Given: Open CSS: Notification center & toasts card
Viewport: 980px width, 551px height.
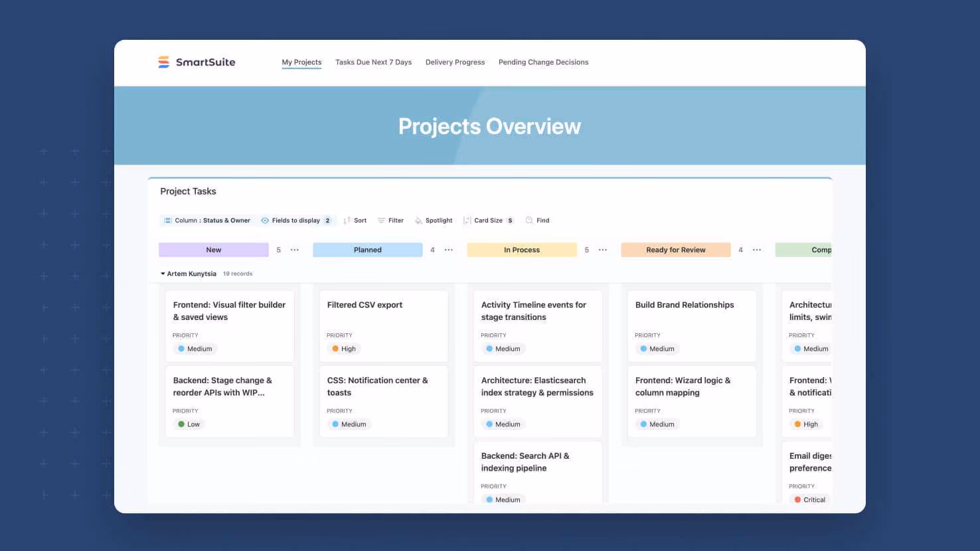Looking at the screenshot, I should click(384, 402).
